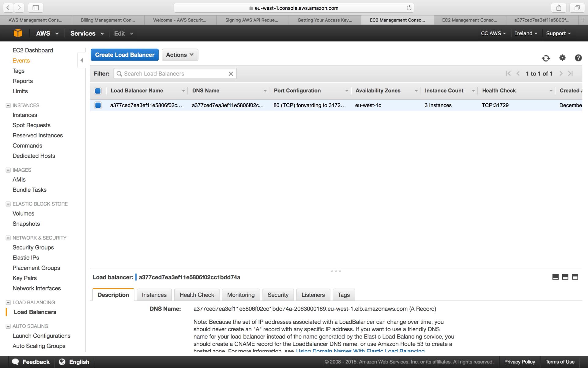Open the help question mark icon
The width and height of the screenshot is (588, 368).
(x=578, y=58)
